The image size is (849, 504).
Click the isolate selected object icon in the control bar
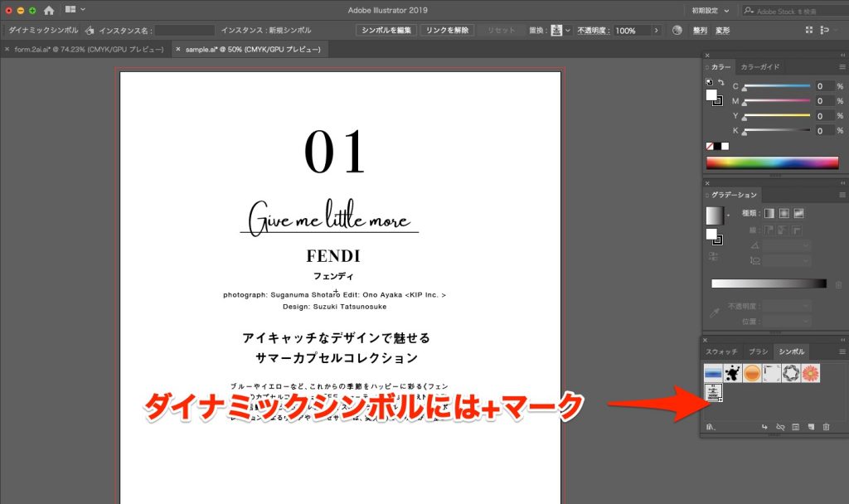tap(809, 31)
